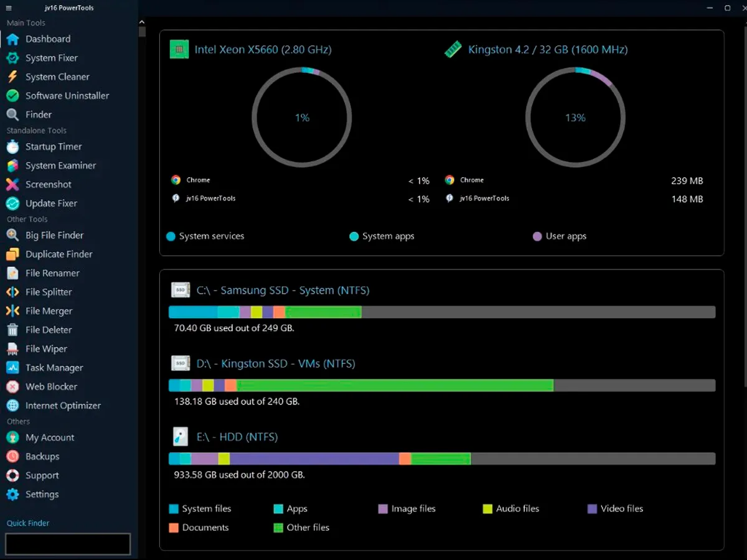The image size is (747, 560).
Task: Open File Splitter via its icon
Action: point(12,292)
